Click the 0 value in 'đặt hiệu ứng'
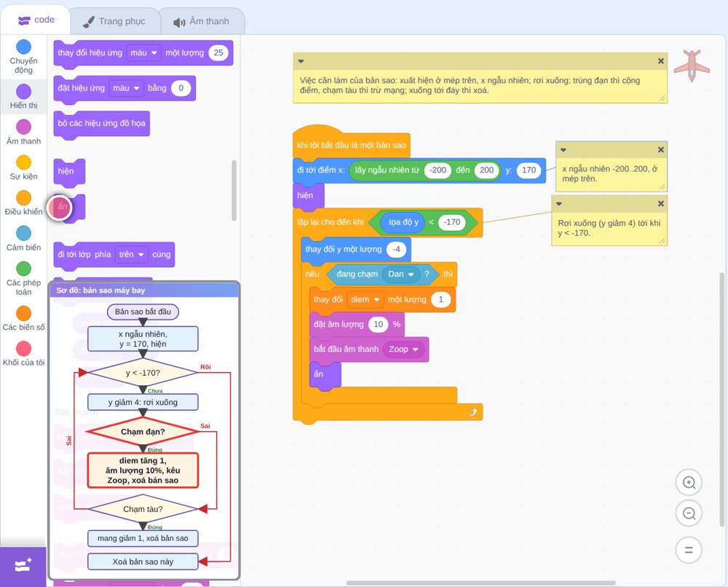The image size is (728, 587). tap(181, 88)
